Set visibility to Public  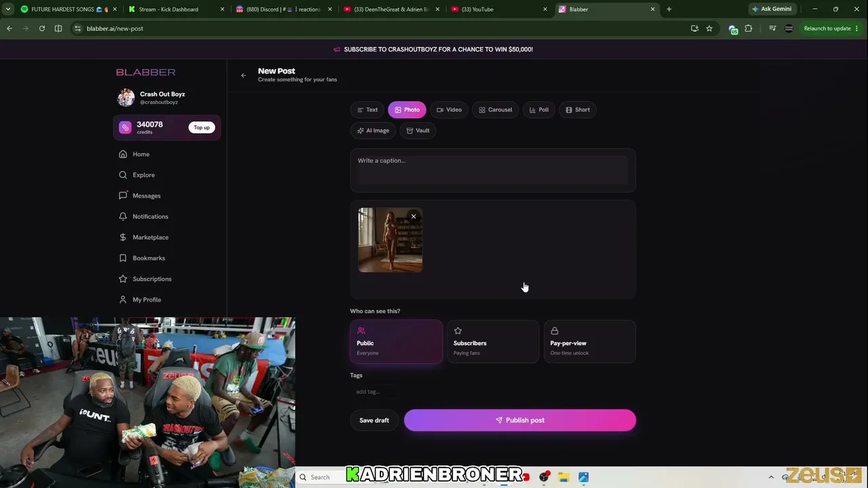396,342
